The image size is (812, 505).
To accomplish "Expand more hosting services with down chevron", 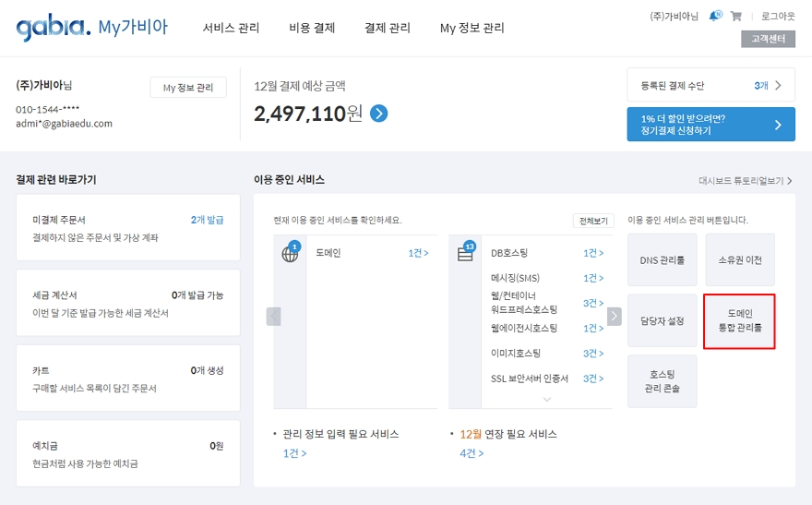I will (x=547, y=400).
